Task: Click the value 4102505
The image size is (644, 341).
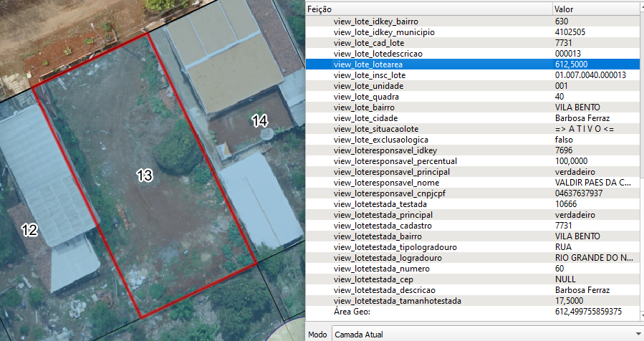Action: (x=570, y=32)
